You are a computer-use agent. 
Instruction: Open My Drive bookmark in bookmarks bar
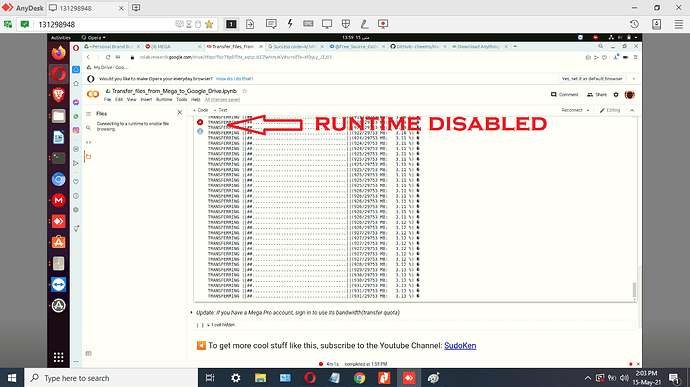(108, 67)
